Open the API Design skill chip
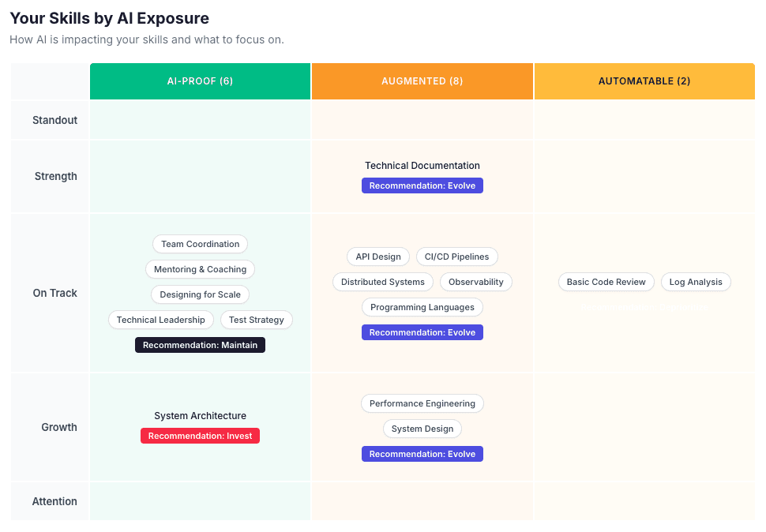 (378, 257)
